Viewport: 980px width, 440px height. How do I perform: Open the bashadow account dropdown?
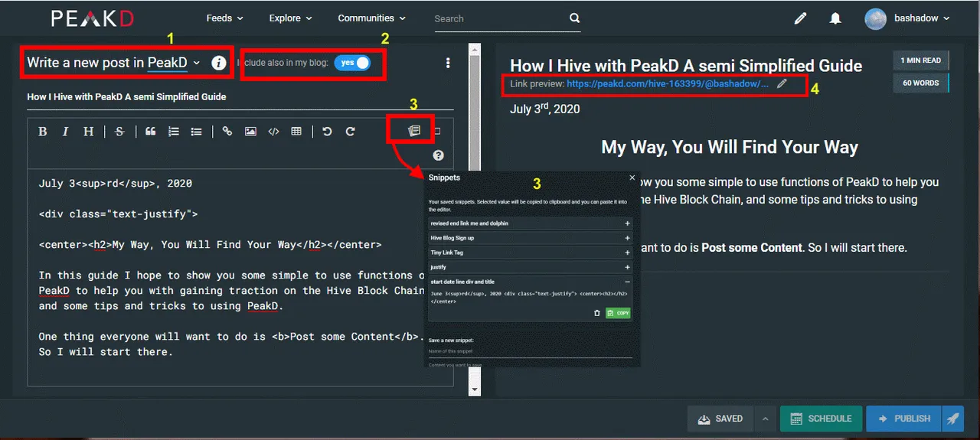(922, 18)
